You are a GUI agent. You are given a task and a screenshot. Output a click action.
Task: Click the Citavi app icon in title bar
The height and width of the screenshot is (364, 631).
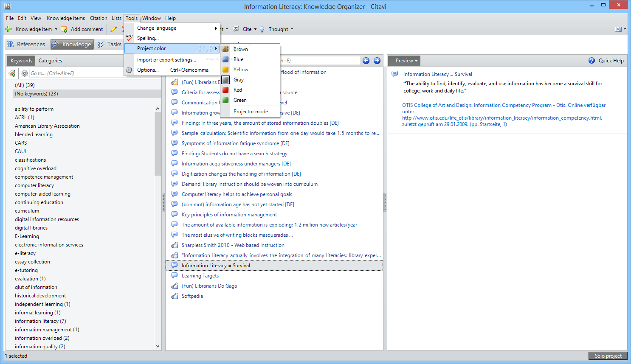tap(7, 6)
